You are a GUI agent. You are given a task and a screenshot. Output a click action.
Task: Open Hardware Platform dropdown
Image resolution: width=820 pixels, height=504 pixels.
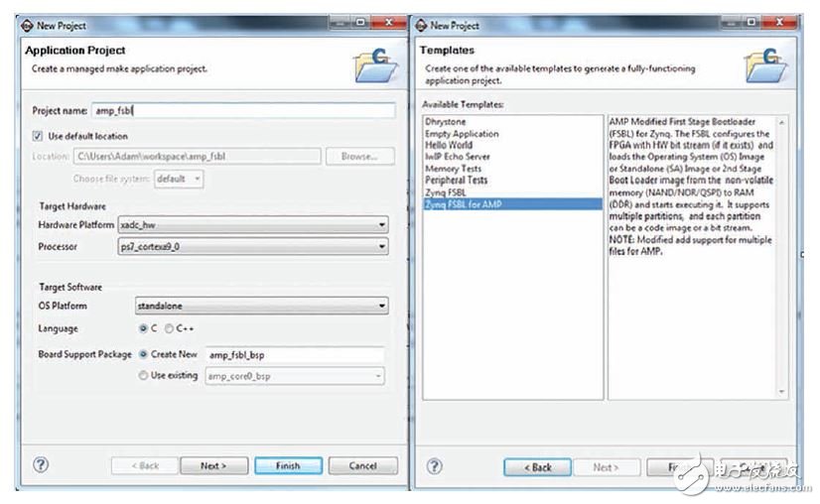tap(252, 225)
